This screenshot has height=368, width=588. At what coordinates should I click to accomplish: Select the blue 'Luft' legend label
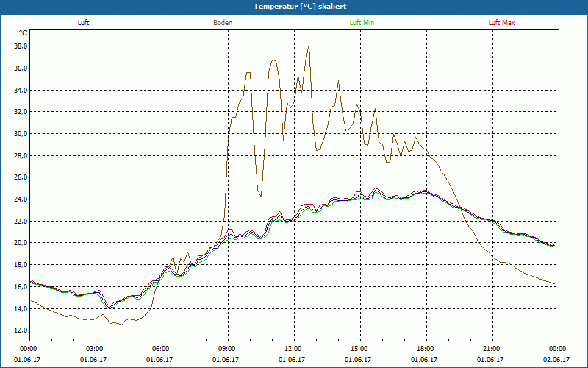click(x=83, y=23)
